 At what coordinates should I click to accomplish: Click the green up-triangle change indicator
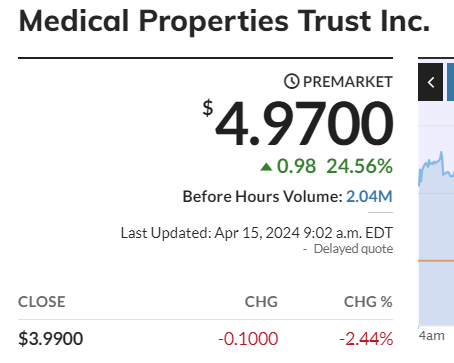(x=266, y=166)
